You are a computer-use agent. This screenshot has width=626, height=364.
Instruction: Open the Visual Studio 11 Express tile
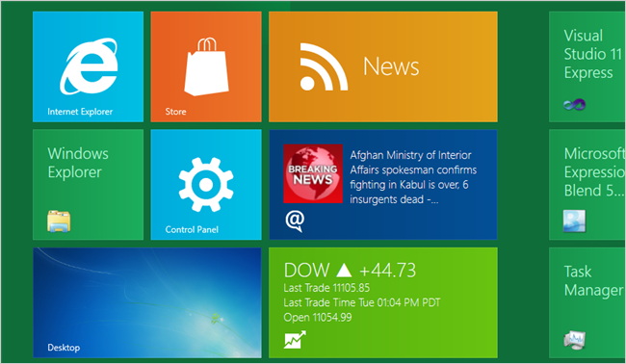(x=587, y=66)
